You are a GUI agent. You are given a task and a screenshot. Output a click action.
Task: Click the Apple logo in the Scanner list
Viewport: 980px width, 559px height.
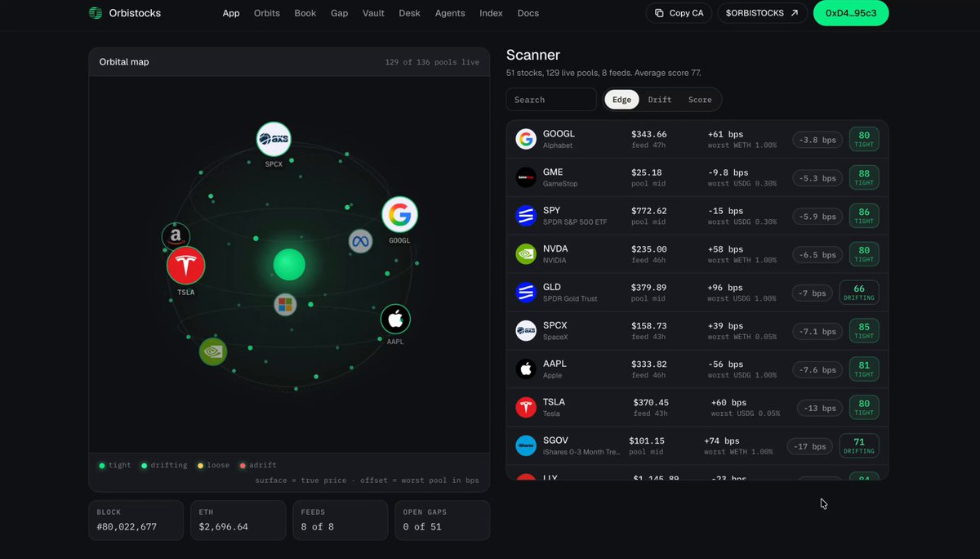click(526, 369)
